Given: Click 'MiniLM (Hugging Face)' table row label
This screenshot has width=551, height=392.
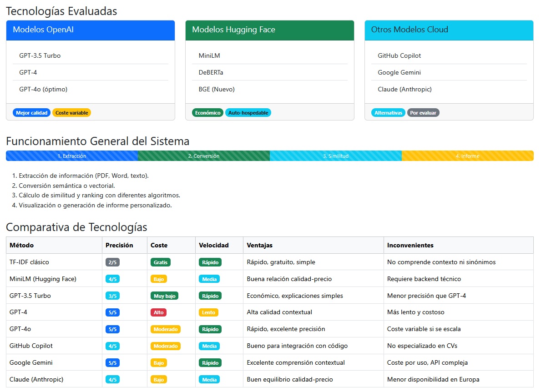Looking at the screenshot, I should [x=43, y=279].
